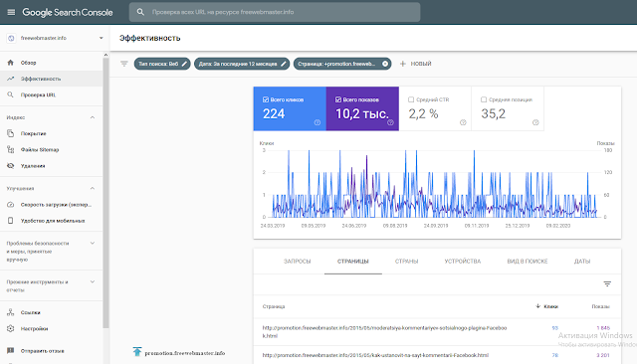The image size is (637, 364).
Task: Open the Эффективность sidebar item
Action: coord(51,79)
